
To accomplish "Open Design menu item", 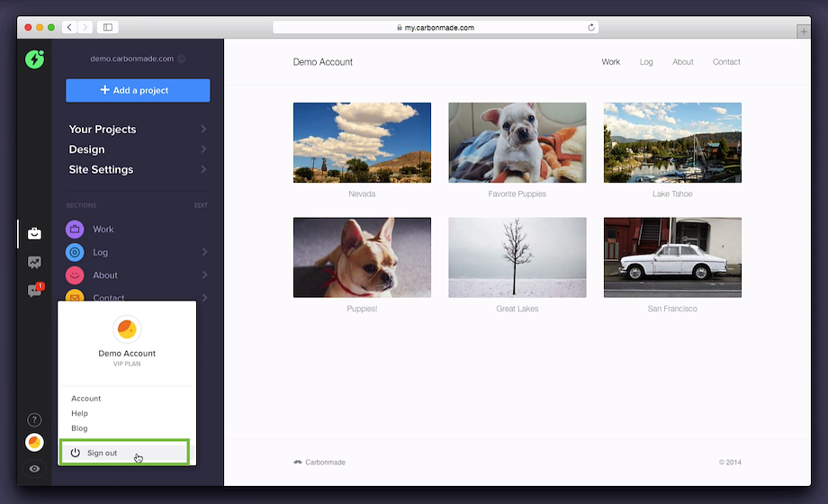I will pos(86,149).
